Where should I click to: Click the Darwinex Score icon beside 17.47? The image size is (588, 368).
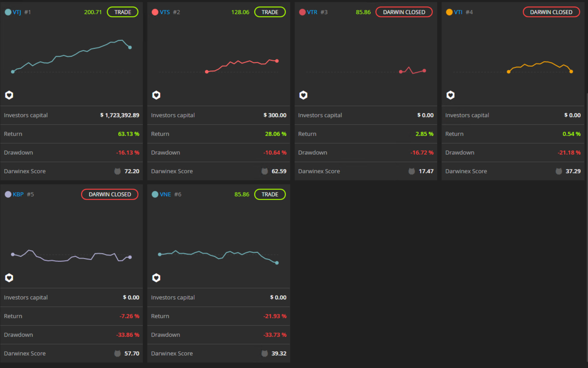[x=412, y=171]
